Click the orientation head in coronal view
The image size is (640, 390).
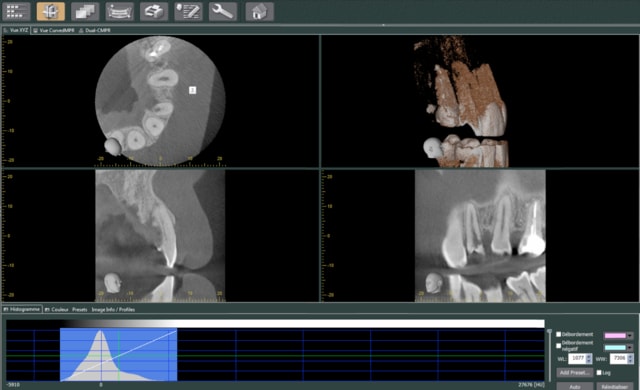click(x=433, y=283)
